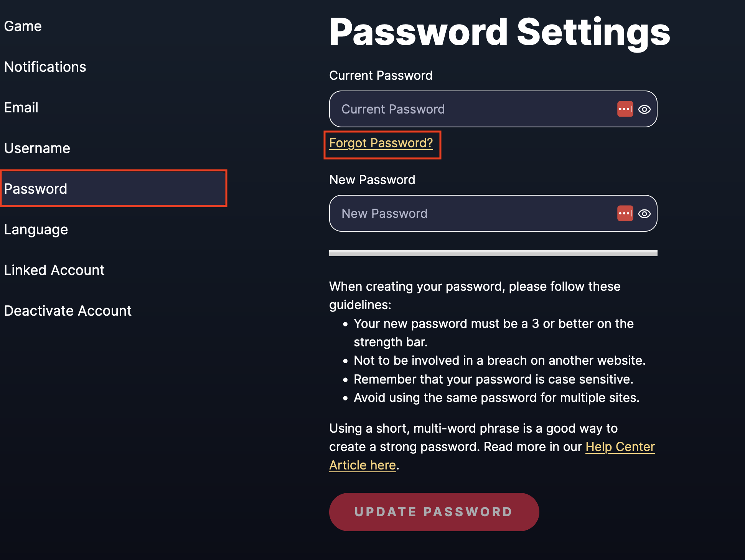
Task: Open Email settings in sidebar
Action: 21,107
